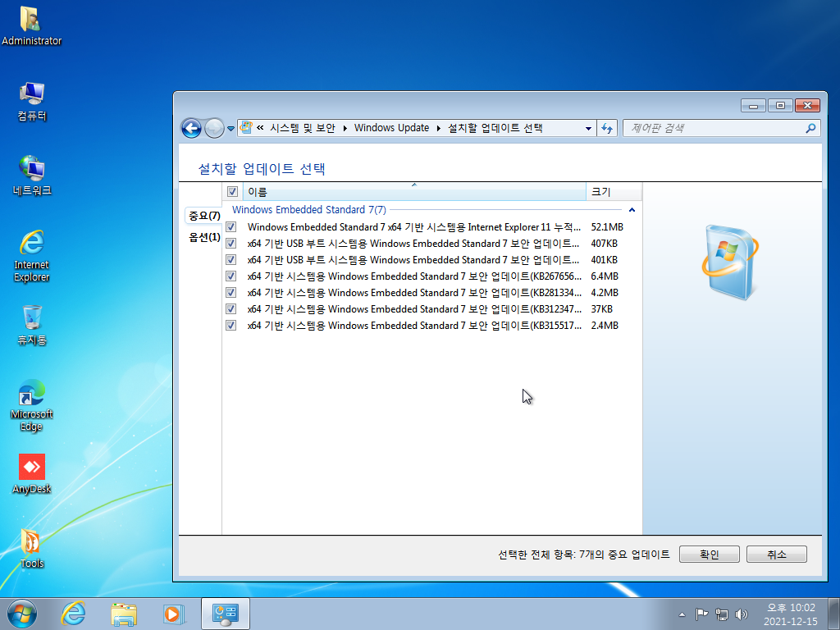Uncheck the KB267656 update checkbox
Screen dimensions: 840x630
[x=231, y=276]
